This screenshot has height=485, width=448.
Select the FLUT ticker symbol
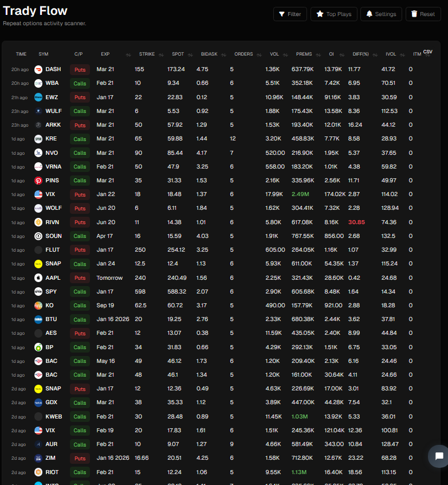point(53,250)
